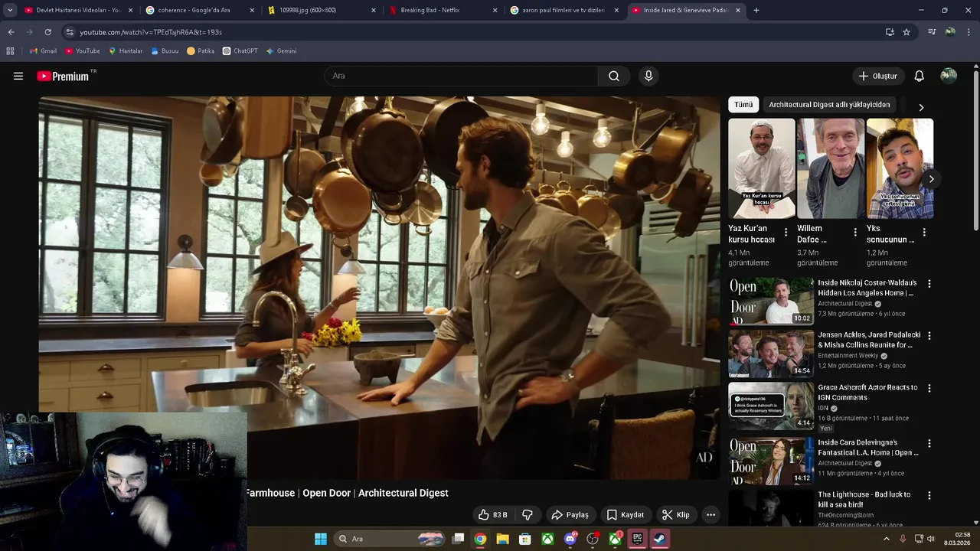Go back in browser history

(x=11, y=32)
